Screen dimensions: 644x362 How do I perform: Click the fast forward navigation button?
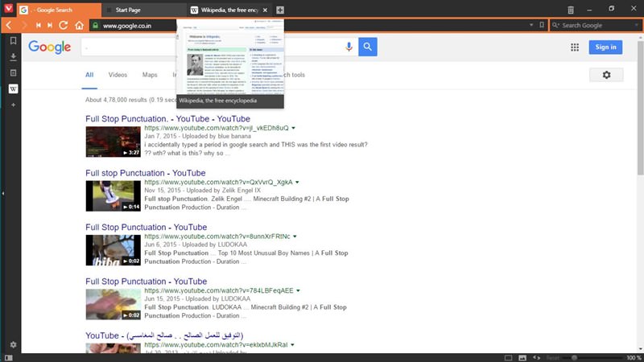point(50,26)
